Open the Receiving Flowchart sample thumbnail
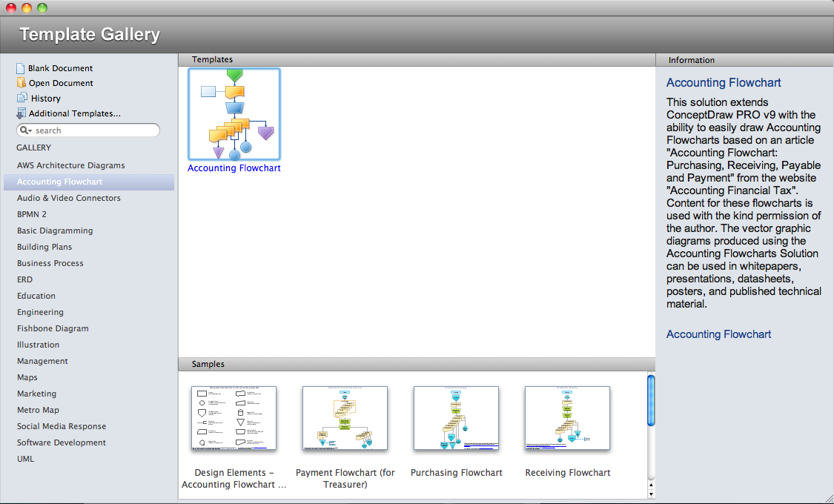The height and width of the screenshot is (504, 834). pyautogui.click(x=567, y=418)
